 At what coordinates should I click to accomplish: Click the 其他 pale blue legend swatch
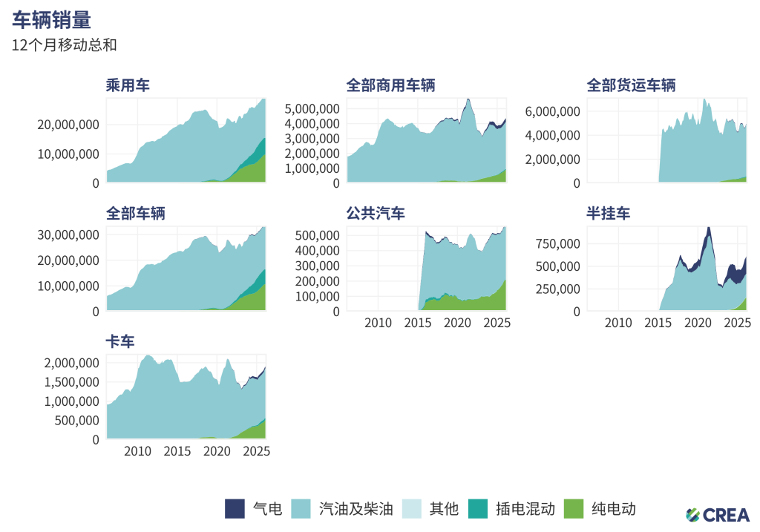[x=412, y=508]
